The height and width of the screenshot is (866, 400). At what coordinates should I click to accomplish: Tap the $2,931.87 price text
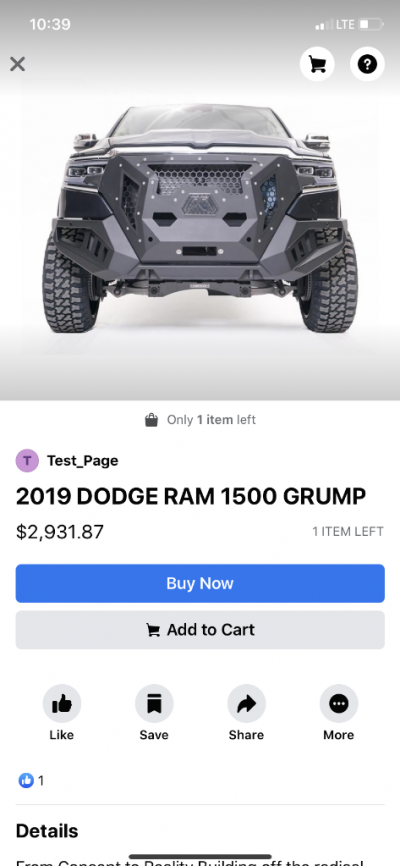[x=60, y=532]
